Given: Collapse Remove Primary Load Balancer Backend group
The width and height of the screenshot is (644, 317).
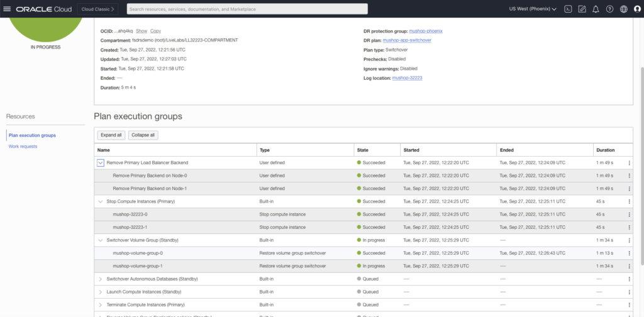Looking at the screenshot, I should coord(101,163).
